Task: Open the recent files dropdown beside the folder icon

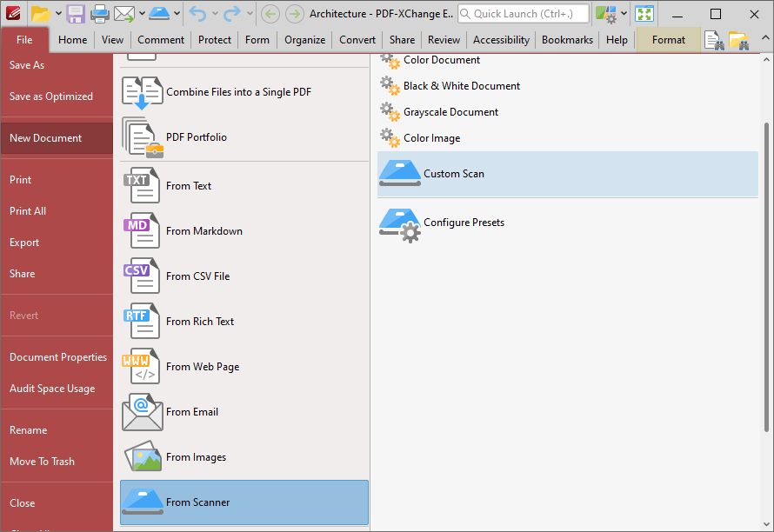Action: [x=57, y=13]
